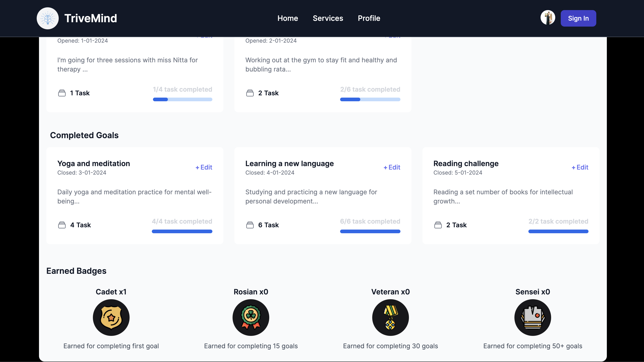Edit the Reading challenge goal
Image resolution: width=644 pixels, height=362 pixels.
tap(580, 167)
